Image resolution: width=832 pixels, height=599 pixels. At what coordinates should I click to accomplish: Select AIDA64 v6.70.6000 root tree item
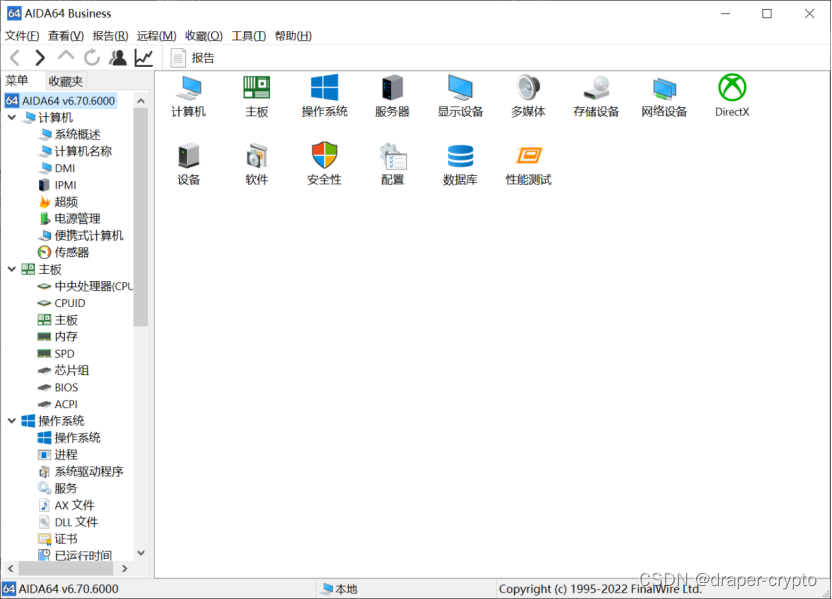pyautogui.click(x=60, y=101)
